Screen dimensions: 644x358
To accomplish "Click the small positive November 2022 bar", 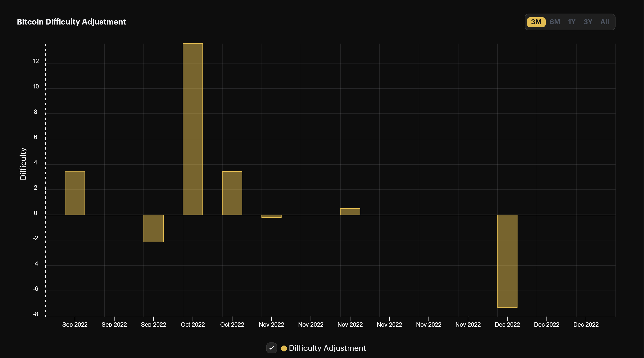I will tap(350, 212).
